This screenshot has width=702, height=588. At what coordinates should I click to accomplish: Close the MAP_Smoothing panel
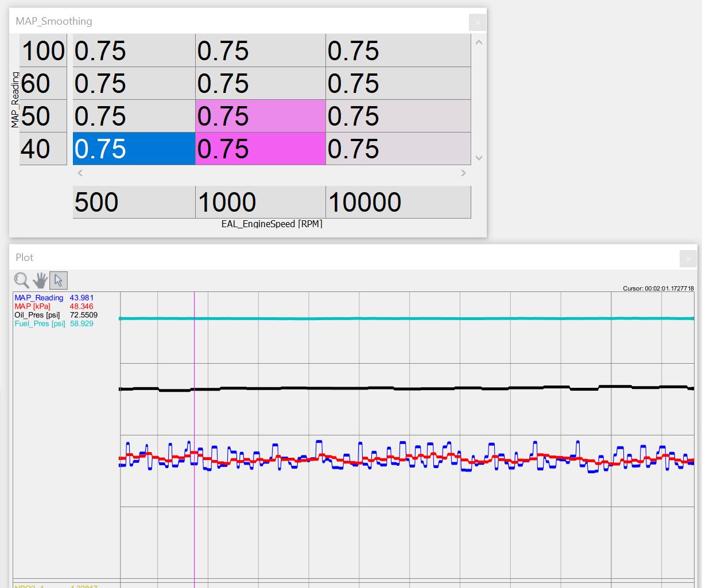pos(477,23)
